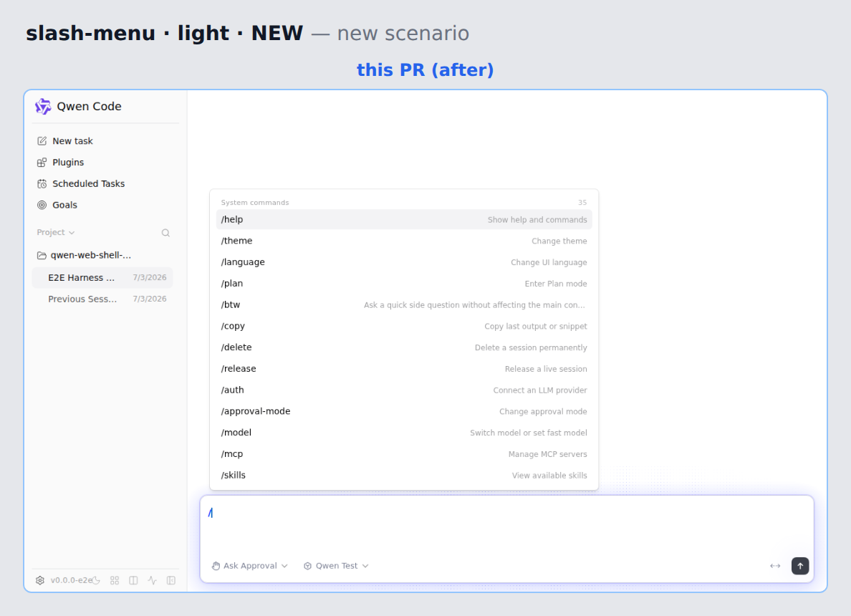Click the System commands header label

click(x=255, y=203)
